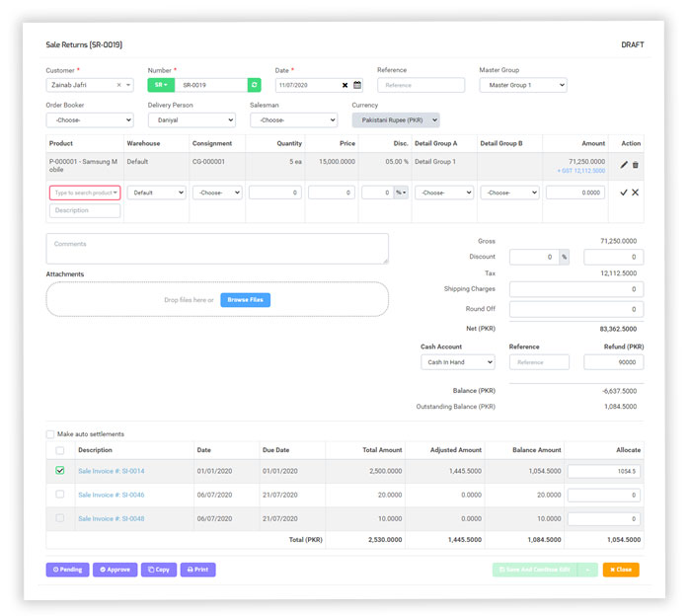This screenshot has width=690, height=616.
Task: Cancel new line with X icon
Action: [x=636, y=192]
